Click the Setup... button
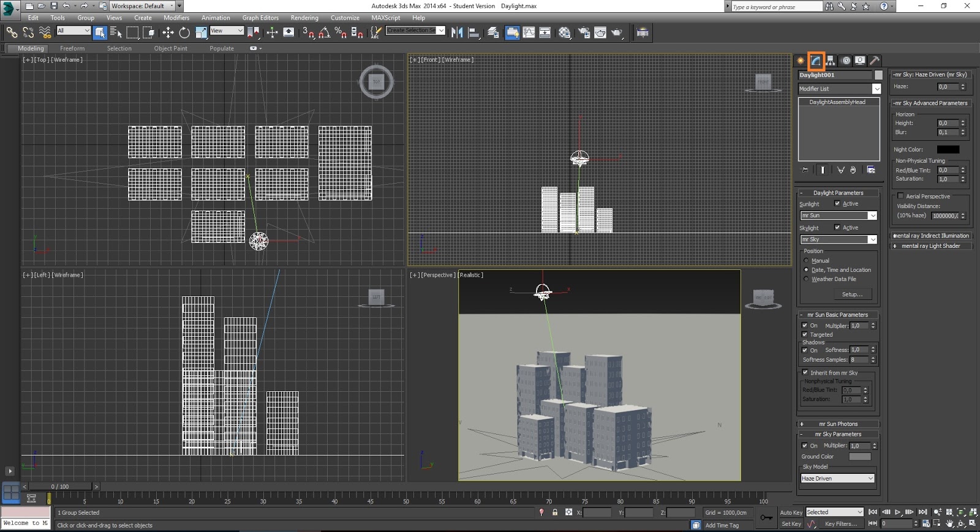 [x=851, y=294]
